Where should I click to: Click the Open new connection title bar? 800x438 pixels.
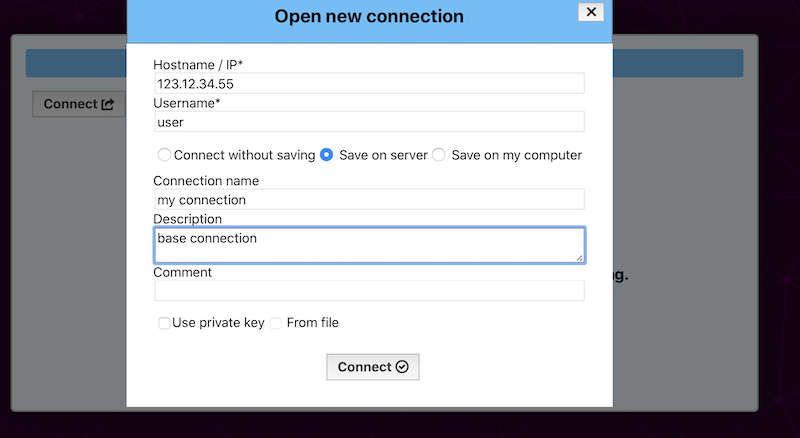[x=368, y=17]
